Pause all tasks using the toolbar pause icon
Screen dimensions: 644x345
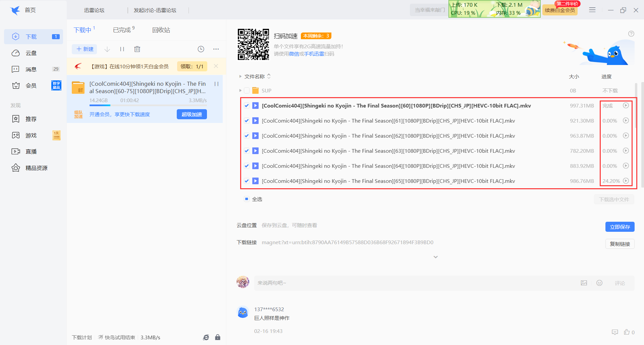click(x=122, y=49)
